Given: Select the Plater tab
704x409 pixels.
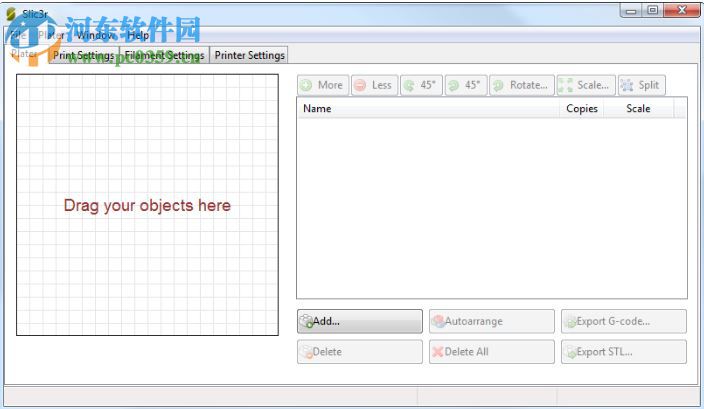Looking at the screenshot, I should tap(25, 54).
